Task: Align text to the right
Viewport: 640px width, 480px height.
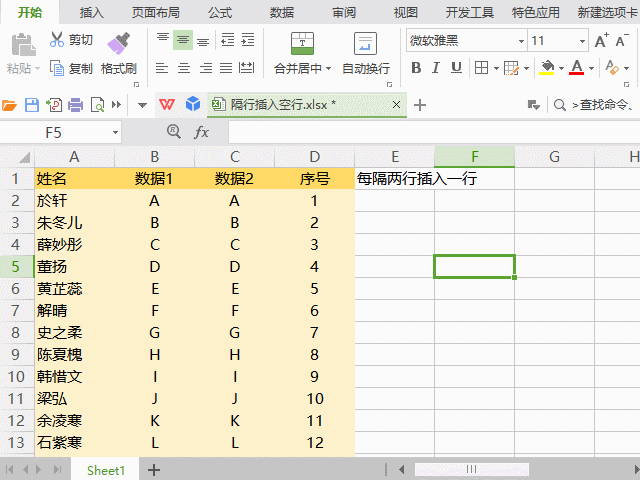Action: [x=205, y=68]
